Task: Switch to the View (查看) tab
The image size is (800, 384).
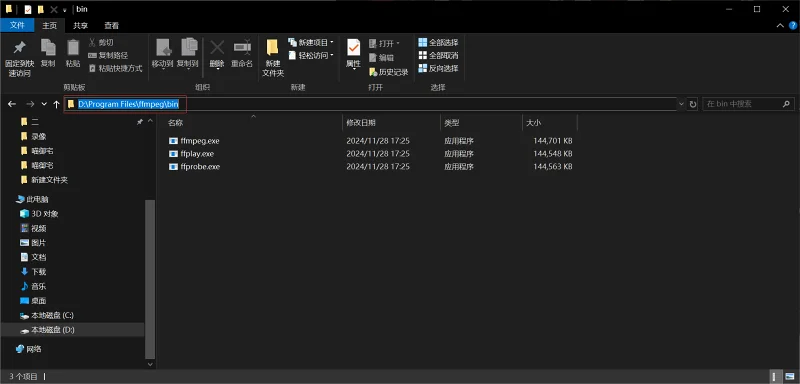Action: click(x=112, y=25)
